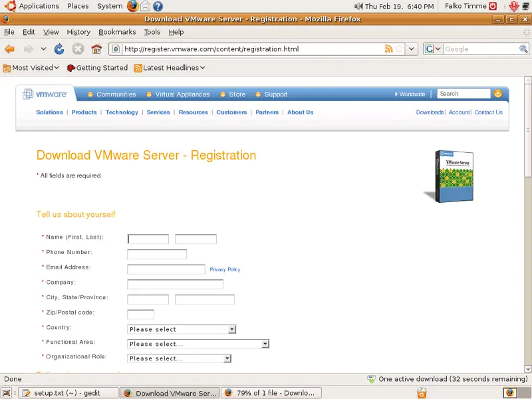
Task: Click the site identity icon in address bar
Action: coord(116,49)
